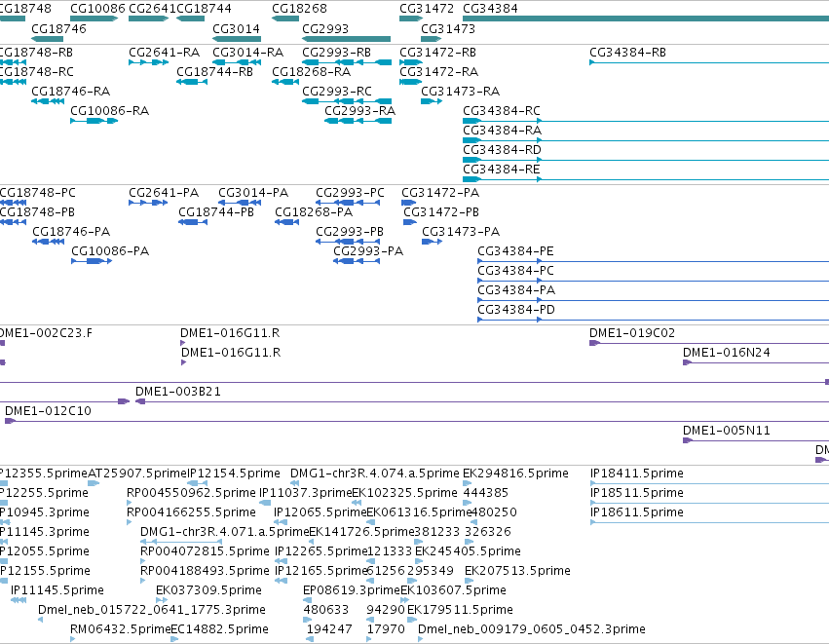The height and width of the screenshot is (644, 829).
Task: Select cDNA clone DME1-003B21
Action: click(177, 392)
